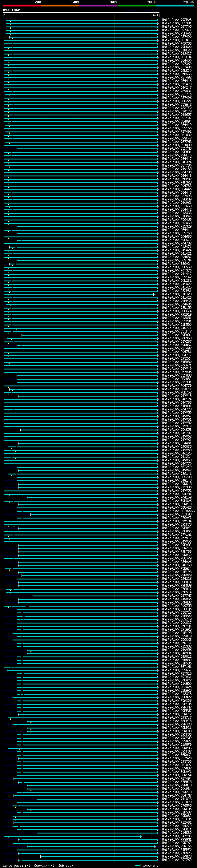Open hit UniRef100_Q6T705
The height and width of the screenshot is (868, 197).
point(176,26)
